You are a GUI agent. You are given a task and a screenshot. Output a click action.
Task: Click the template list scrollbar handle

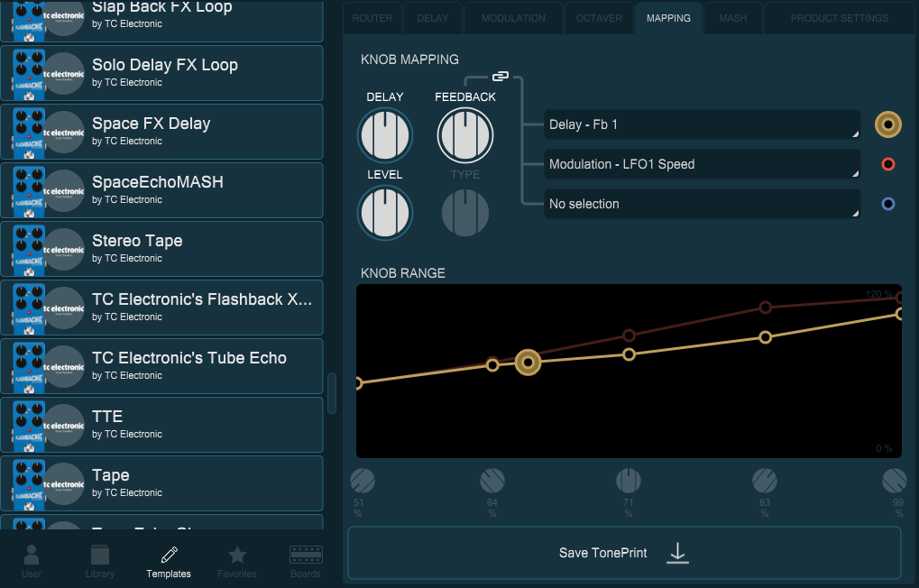coord(332,393)
